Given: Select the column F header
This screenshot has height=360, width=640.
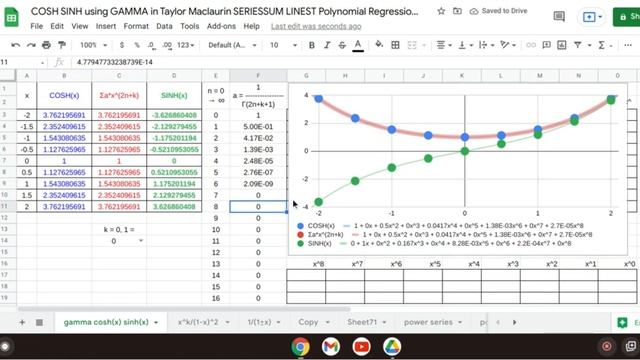Looking at the screenshot, I should (258, 76).
